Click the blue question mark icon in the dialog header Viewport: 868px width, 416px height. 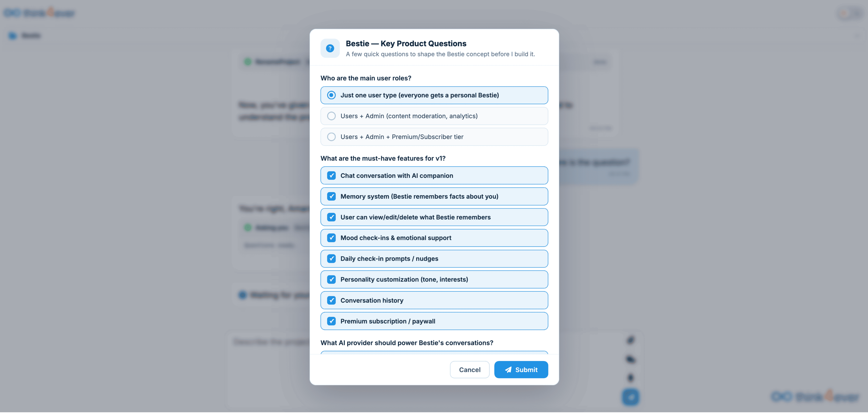pos(330,48)
